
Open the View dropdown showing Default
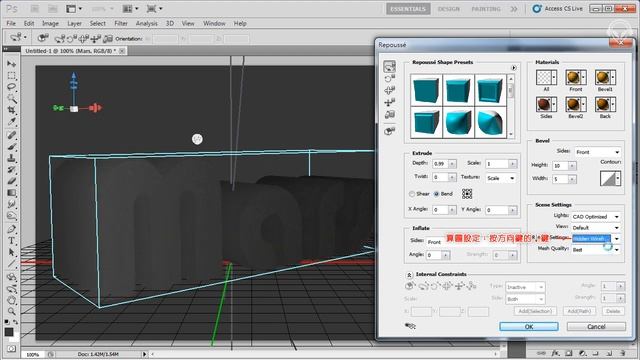pyautogui.click(x=595, y=228)
